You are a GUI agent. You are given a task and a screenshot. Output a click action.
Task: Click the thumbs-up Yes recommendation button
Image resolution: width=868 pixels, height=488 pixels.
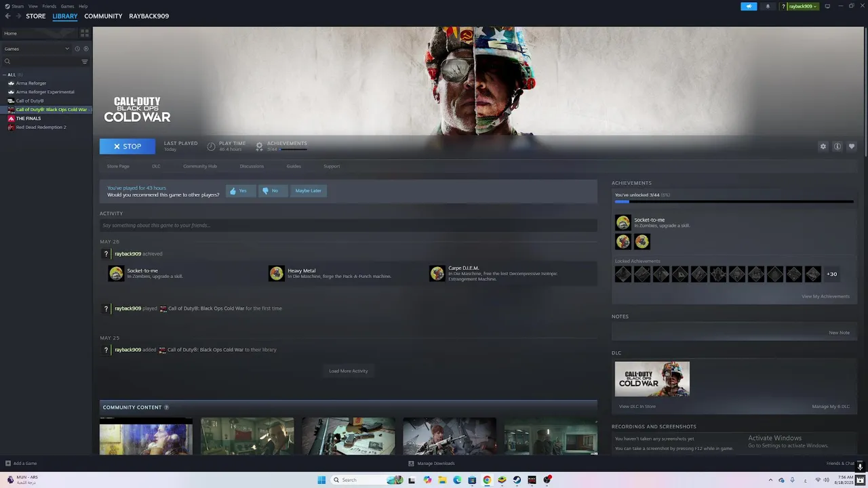pos(241,191)
